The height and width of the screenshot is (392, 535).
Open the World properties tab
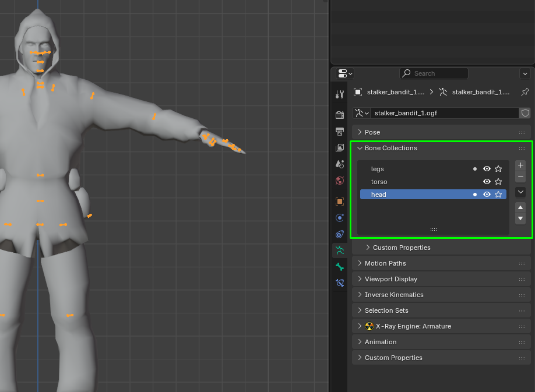click(x=340, y=181)
